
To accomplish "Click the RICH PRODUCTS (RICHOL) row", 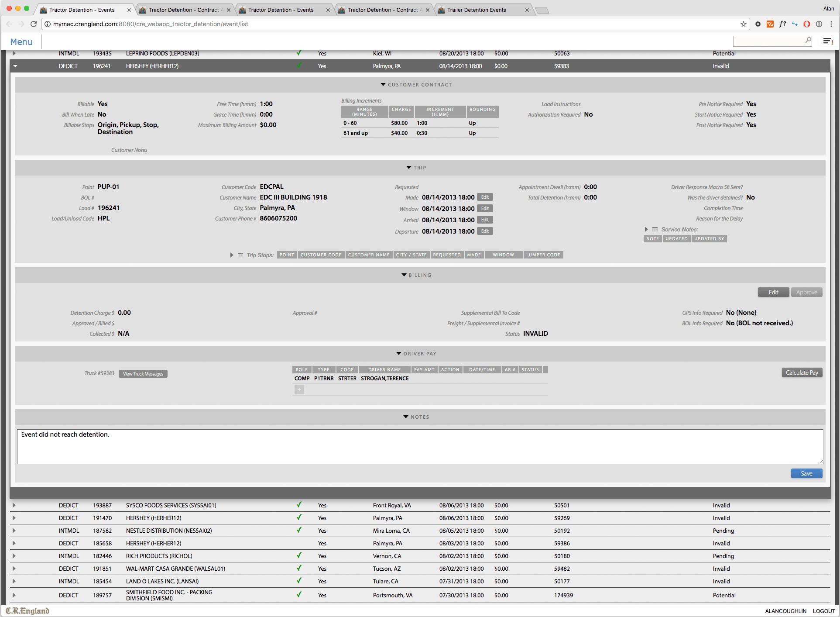I will 420,556.
